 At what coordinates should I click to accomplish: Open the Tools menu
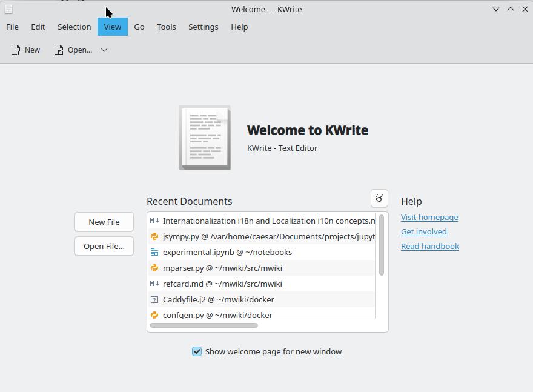coord(166,27)
